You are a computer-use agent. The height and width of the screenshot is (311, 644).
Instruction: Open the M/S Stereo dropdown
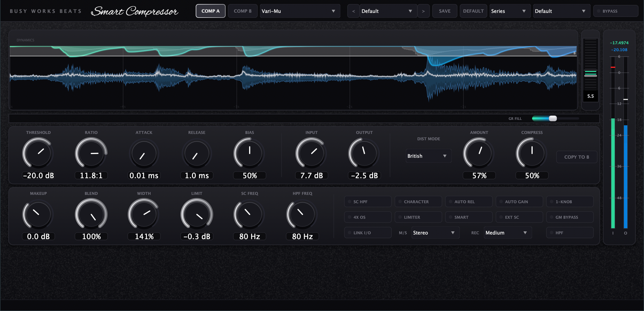point(435,233)
